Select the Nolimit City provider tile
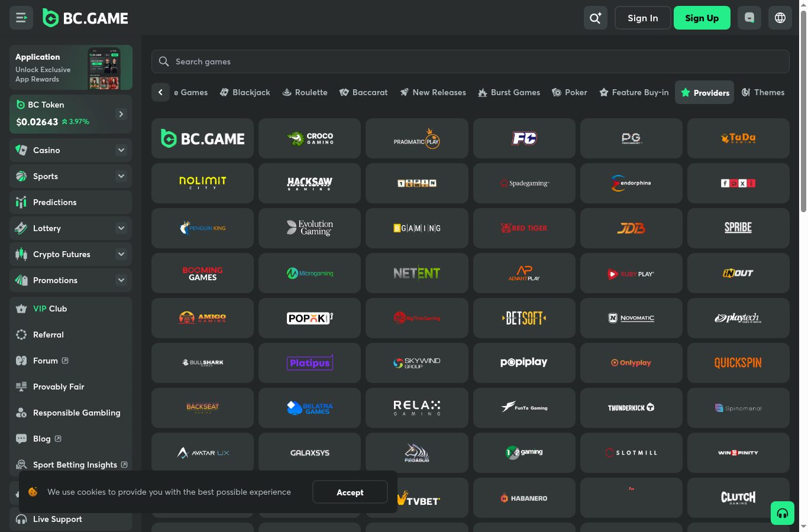The width and height of the screenshot is (808, 532). coord(202,183)
